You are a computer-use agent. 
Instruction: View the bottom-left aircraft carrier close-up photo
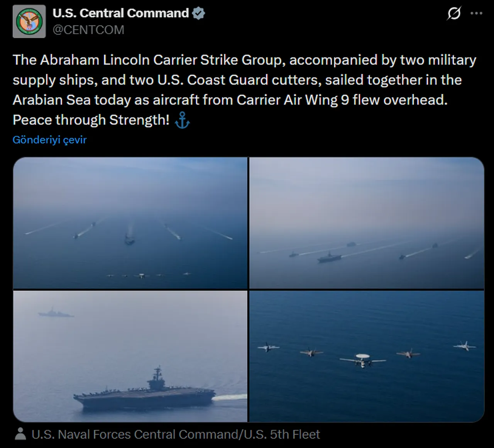[x=130, y=356]
